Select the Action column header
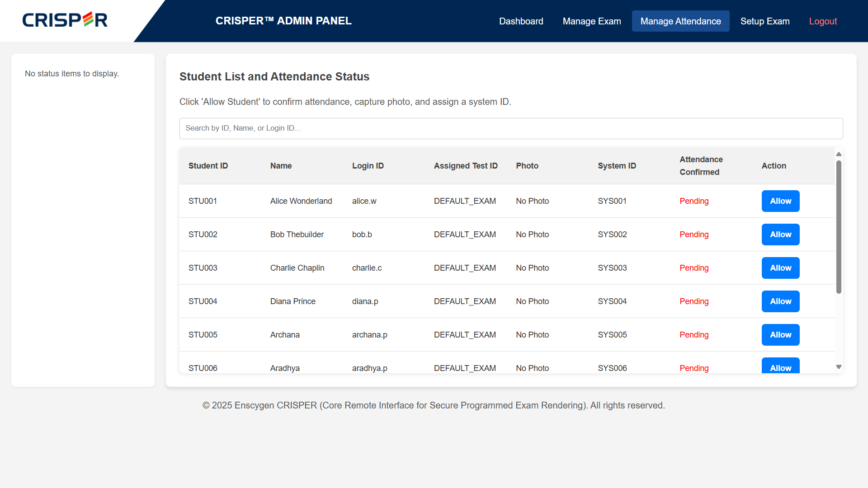 774,166
